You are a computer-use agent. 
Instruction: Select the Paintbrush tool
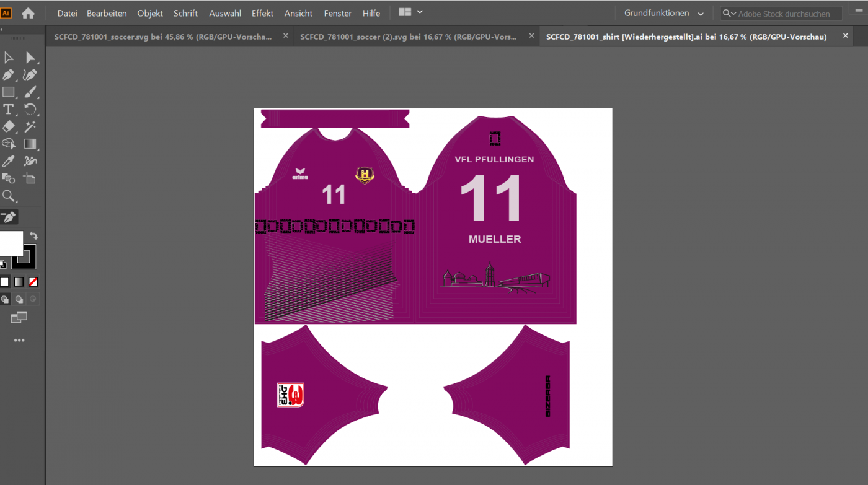(30, 92)
